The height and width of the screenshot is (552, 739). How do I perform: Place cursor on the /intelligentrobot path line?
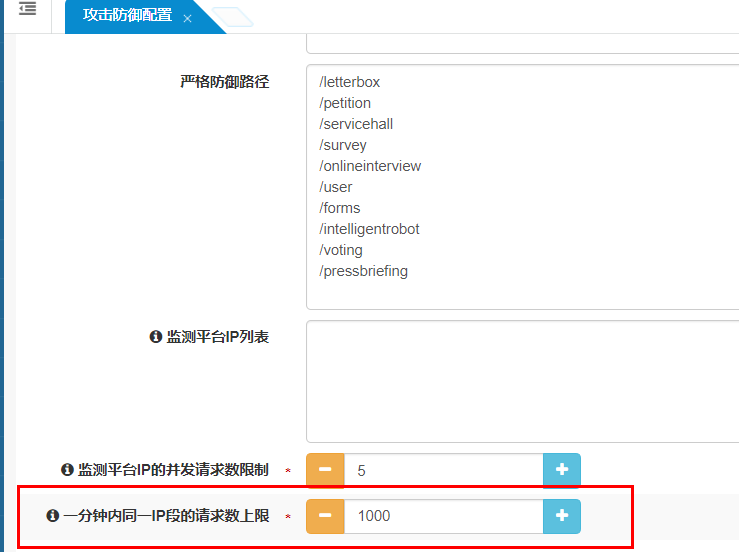point(369,229)
